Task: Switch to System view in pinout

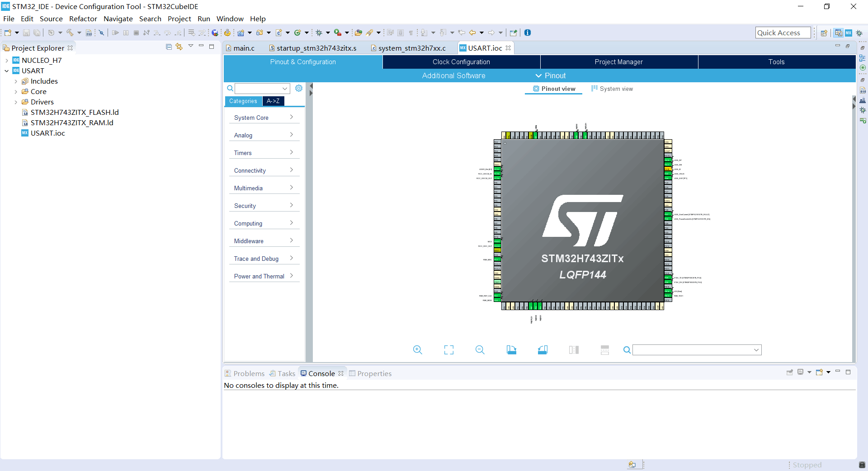Action: pos(612,89)
